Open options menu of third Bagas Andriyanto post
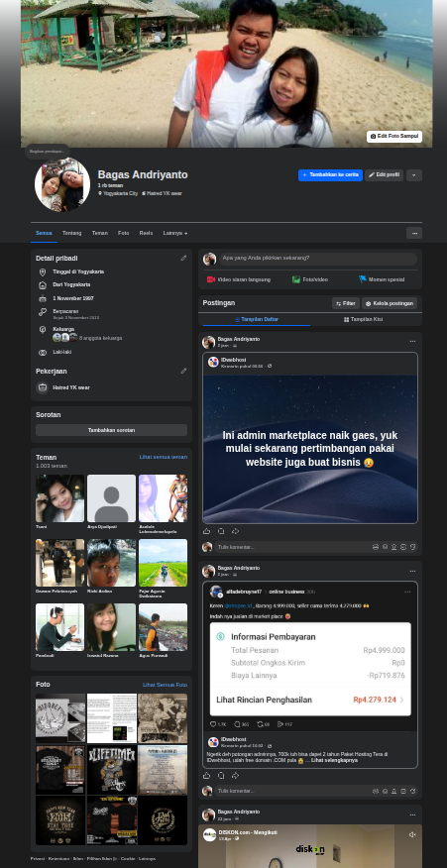447x868 pixels. [x=412, y=814]
